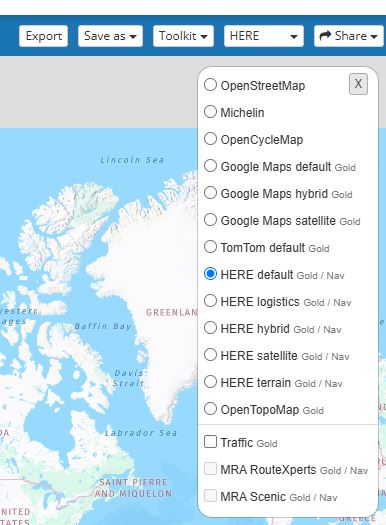Screen dimensions: 386x525
Task: Toggle the MRA Scenic checkbox
Action: click(x=210, y=496)
